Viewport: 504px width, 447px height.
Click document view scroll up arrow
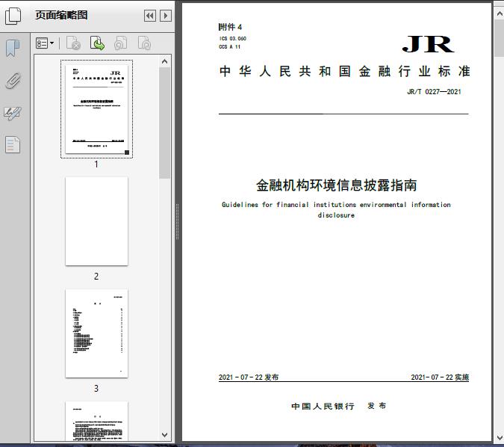pyautogui.click(x=500, y=13)
